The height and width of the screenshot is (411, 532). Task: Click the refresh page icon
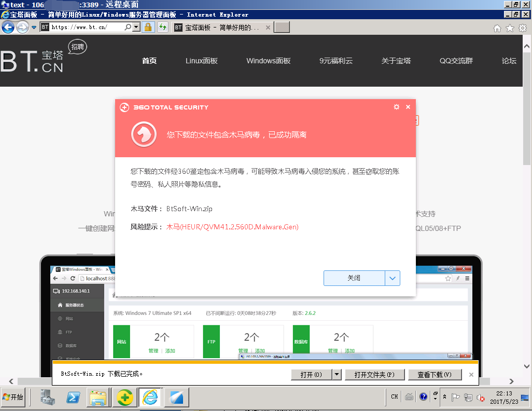point(163,27)
